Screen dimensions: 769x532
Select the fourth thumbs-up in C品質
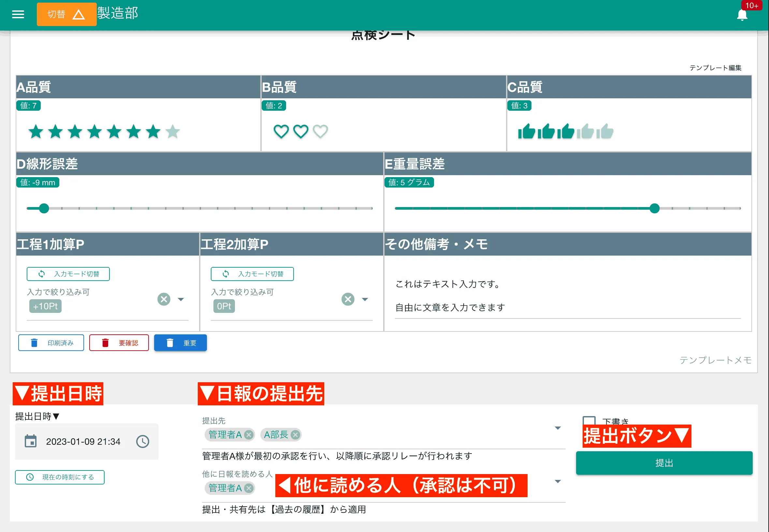[585, 131]
